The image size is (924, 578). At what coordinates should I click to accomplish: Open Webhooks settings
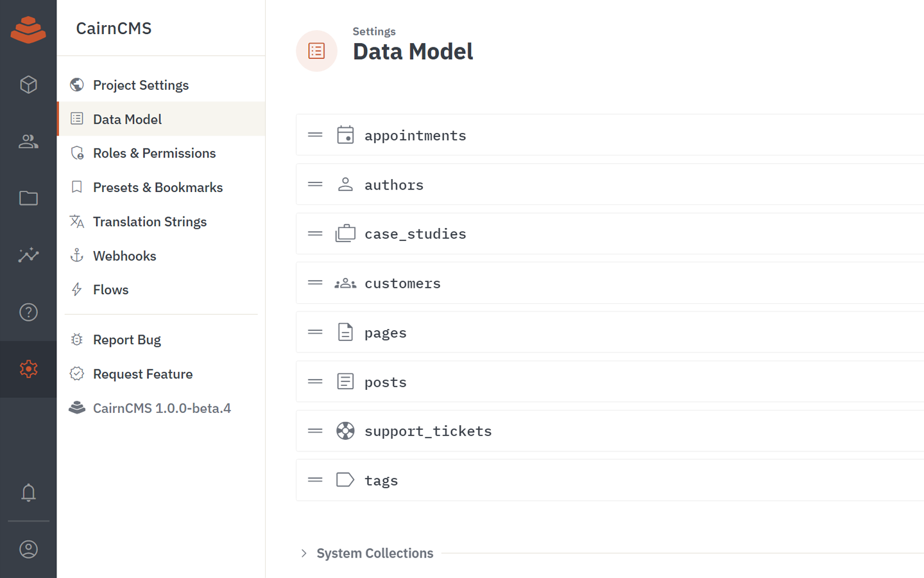(161, 256)
